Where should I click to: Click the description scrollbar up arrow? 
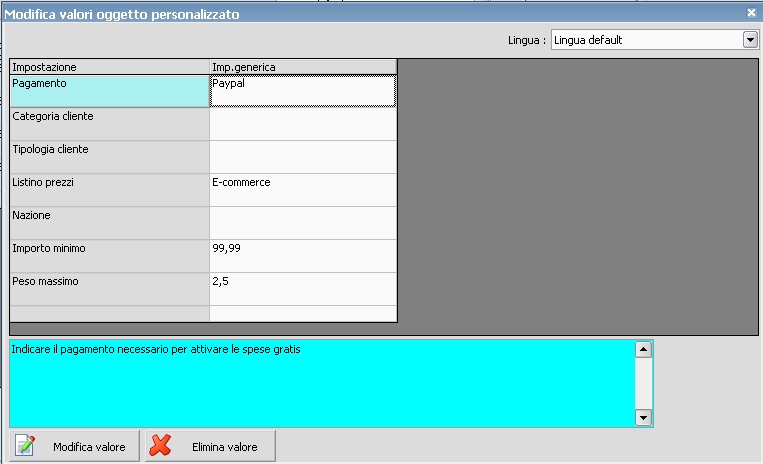pos(643,349)
